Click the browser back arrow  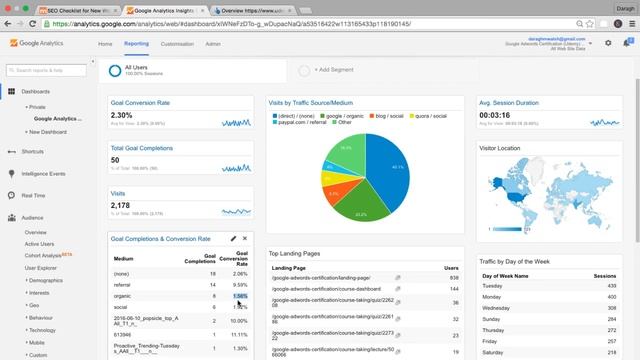tap(7, 24)
